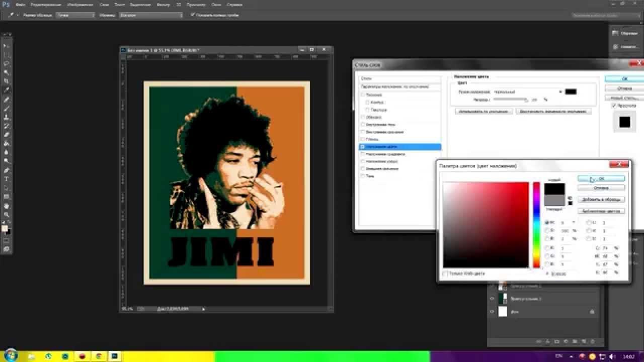Select the History Brush tool
The width and height of the screenshot is (644, 362).
(7, 126)
